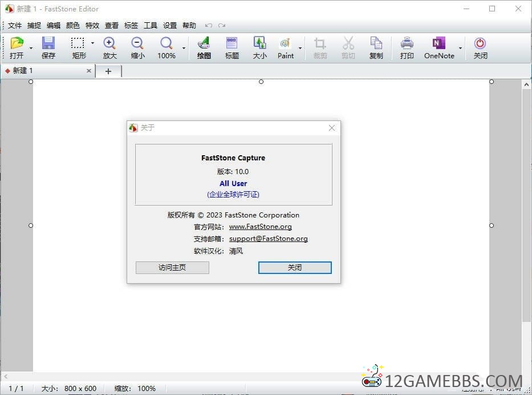This screenshot has height=395, width=532.
Task: Open the 颜色 (Colors) menu
Action: [72, 26]
